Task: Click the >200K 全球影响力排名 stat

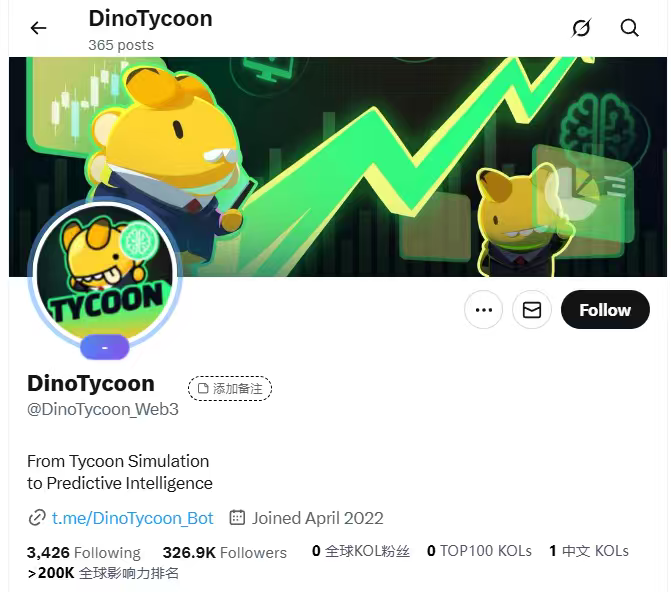Action: [103, 573]
